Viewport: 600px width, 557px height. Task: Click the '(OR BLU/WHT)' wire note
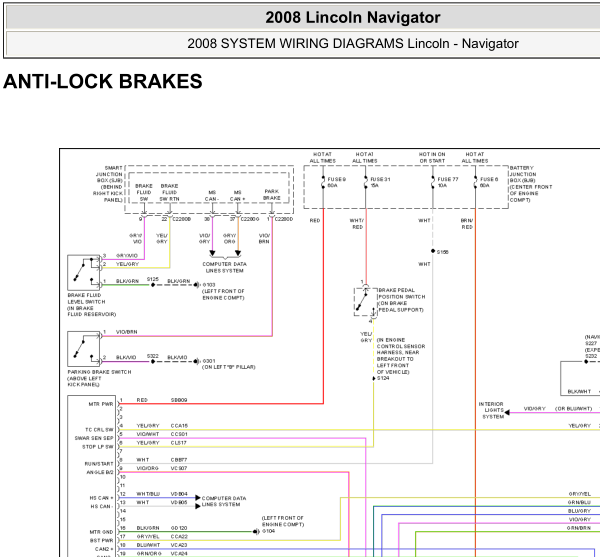[x=574, y=409]
